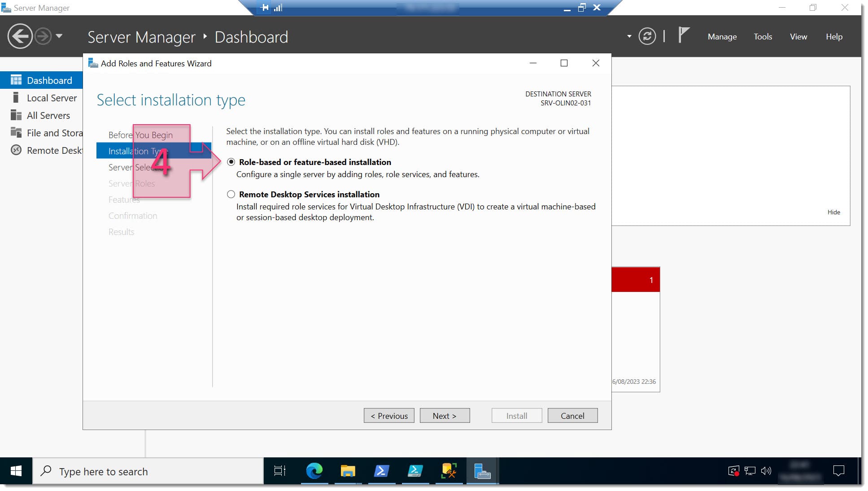
Task: Open All Servers in the sidebar
Action: (41, 115)
